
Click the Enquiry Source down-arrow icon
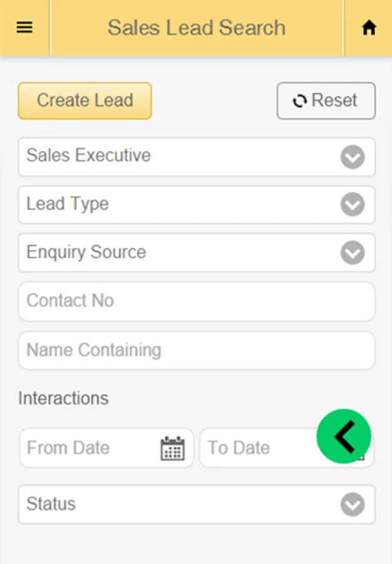[353, 253]
